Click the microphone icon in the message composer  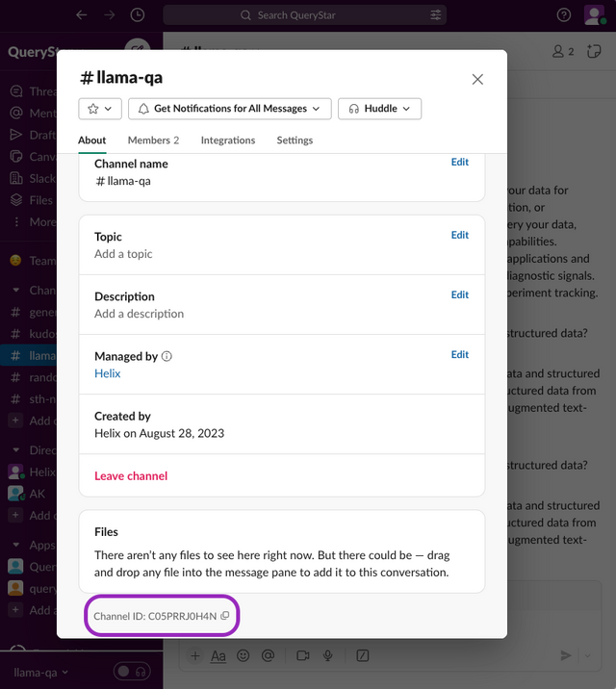(328, 655)
